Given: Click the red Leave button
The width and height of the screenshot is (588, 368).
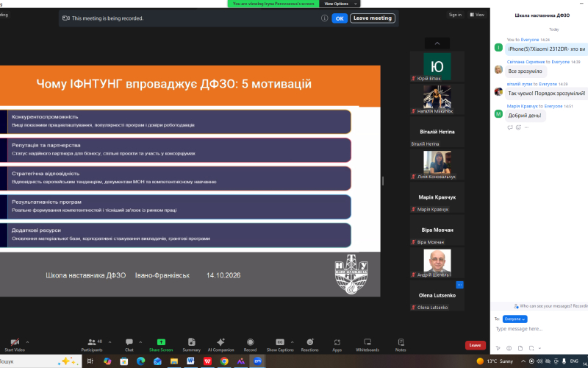Looking at the screenshot, I should [x=475, y=345].
